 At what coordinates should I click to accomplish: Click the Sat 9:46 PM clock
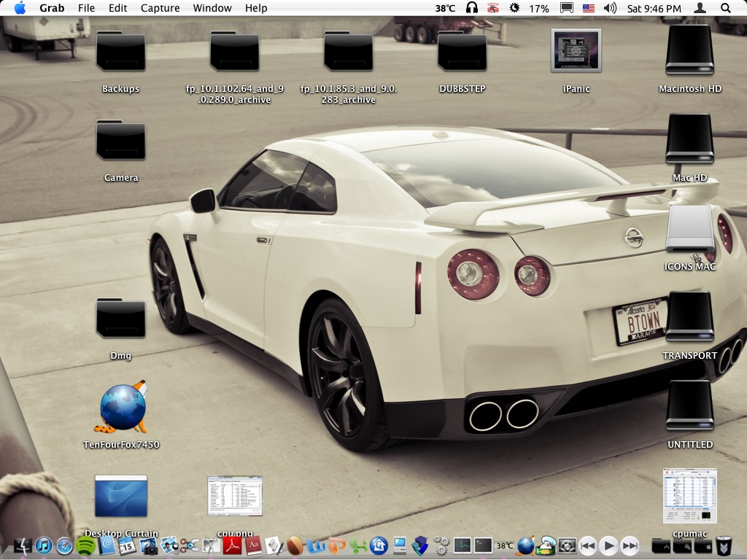pos(654,9)
